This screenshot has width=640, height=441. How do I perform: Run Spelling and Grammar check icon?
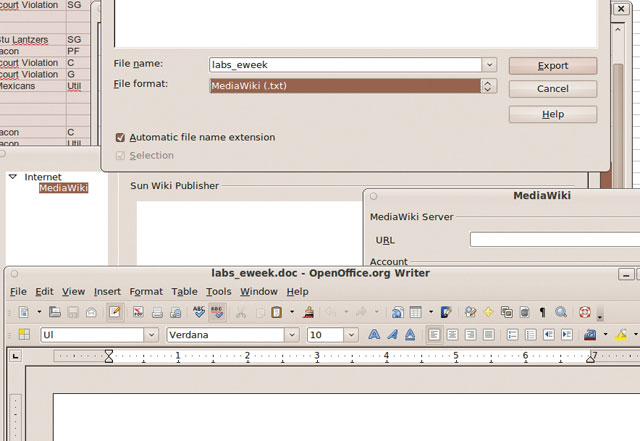coord(199,312)
